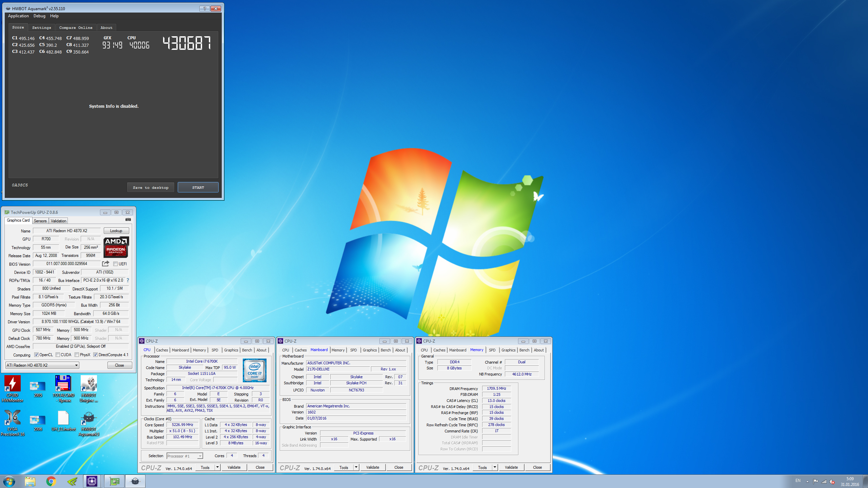Expand Tools dropdown arrow in CPU-Z Memory window
This screenshot has height=488, width=868.
(495, 467)
